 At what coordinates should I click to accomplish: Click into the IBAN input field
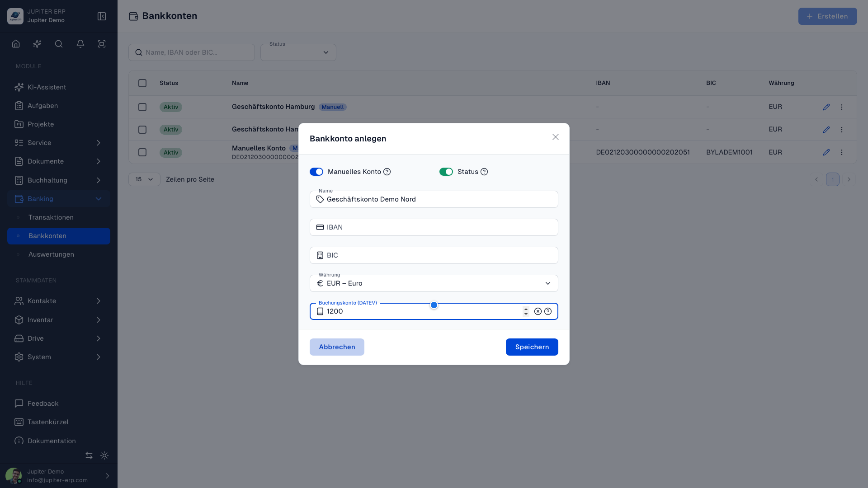434,227
